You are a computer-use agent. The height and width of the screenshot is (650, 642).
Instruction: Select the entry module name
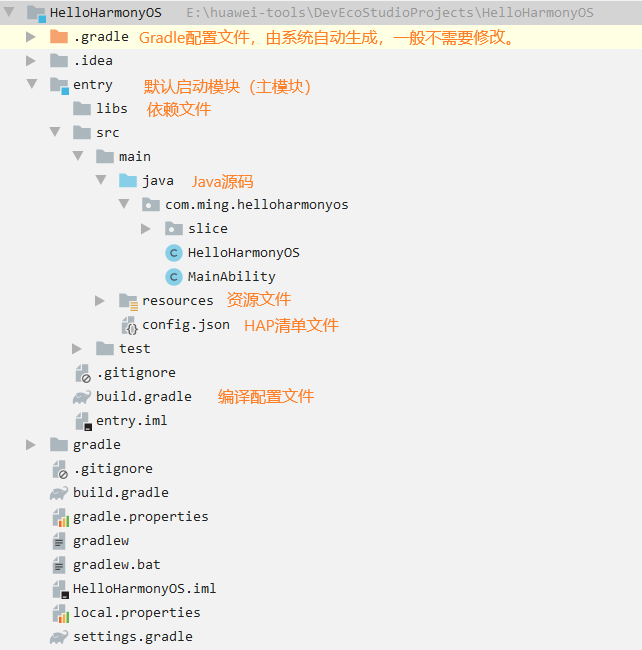[93, 85]
